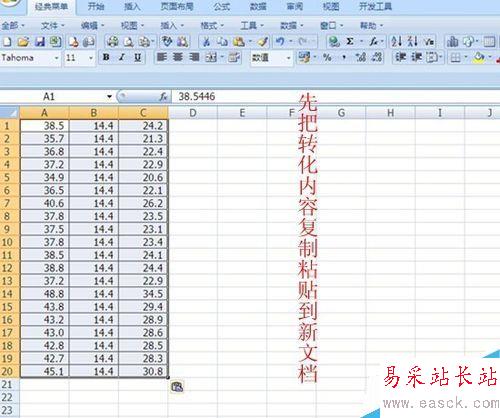
Task: Align text right
Action: (194, 58)
